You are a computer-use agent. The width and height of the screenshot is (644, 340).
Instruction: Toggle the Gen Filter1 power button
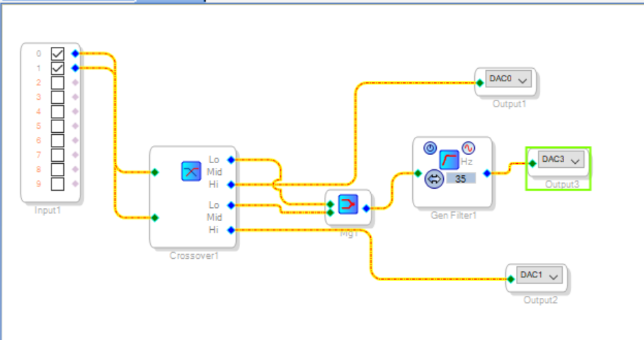(430, 148)
